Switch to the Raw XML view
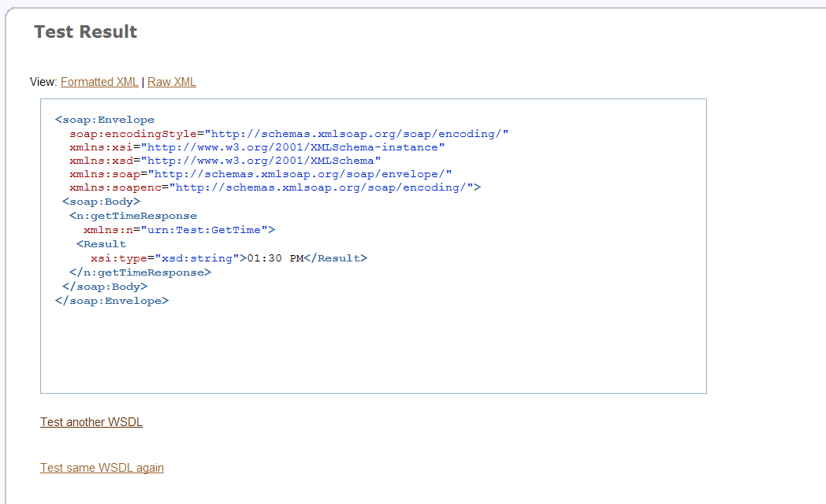Viewport: 826px width, 504px height. point(171,82)
